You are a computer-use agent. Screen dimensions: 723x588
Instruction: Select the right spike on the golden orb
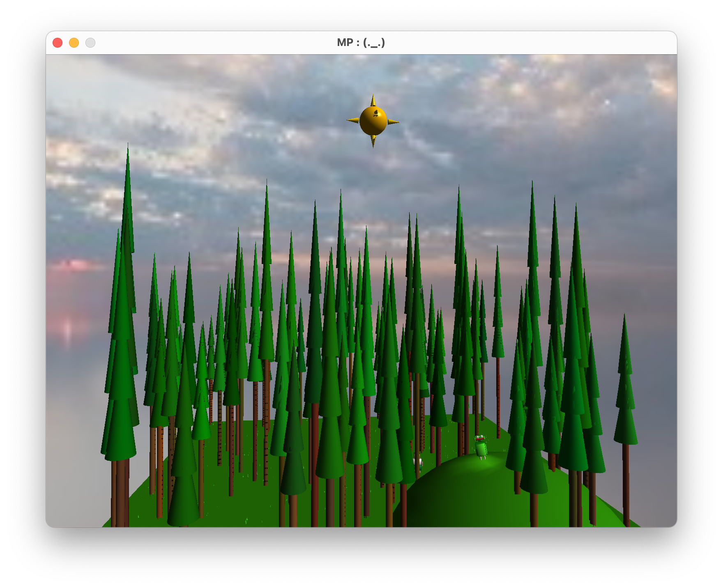(393, 122)
